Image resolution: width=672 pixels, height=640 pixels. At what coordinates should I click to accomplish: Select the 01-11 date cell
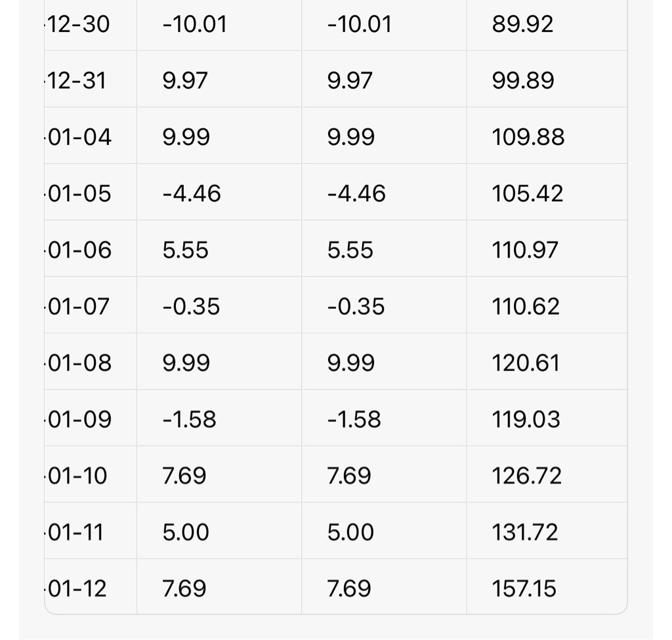75,532
